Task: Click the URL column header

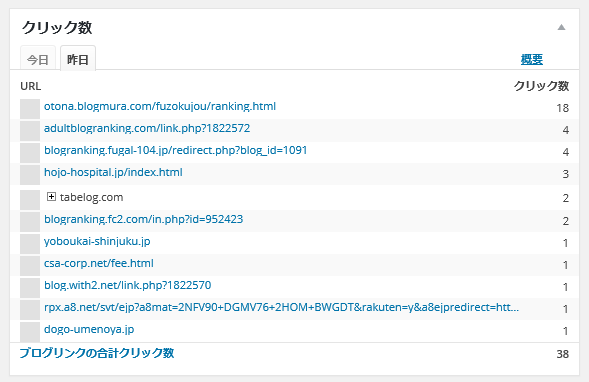Action: click(x=31, y=86)
